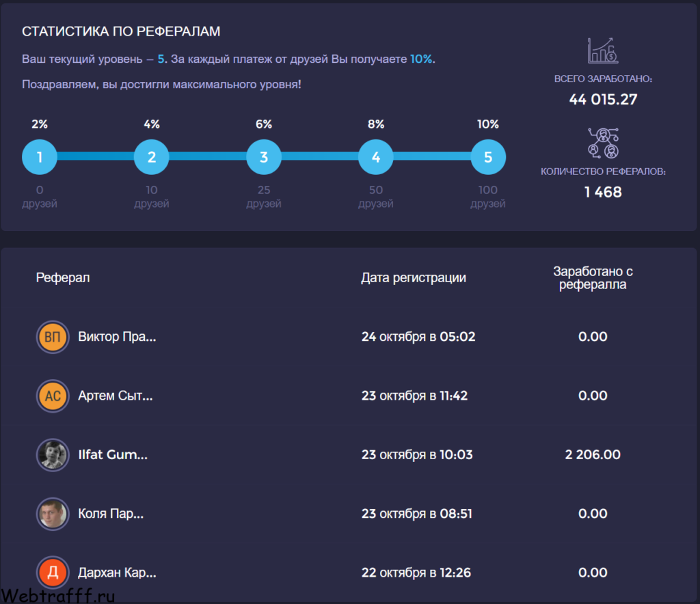Click the Реферал column header
This screenshot has height=604, width=700.
[63, 278]
